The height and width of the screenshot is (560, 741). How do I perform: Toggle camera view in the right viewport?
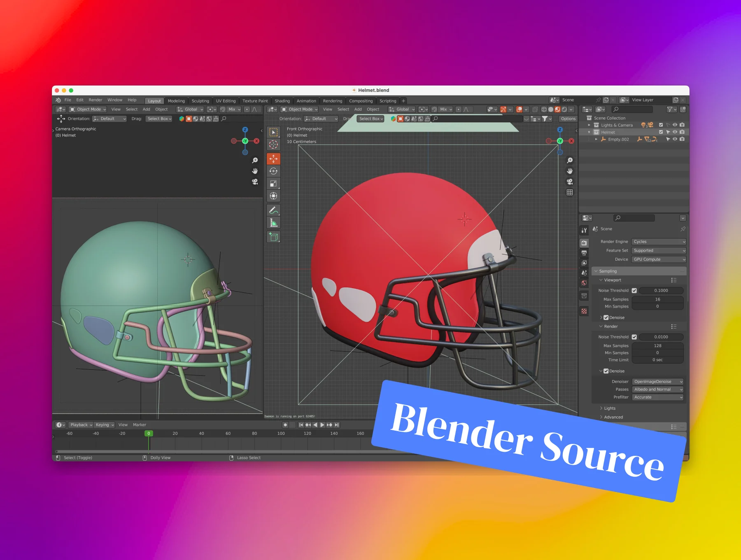[570, 182]
